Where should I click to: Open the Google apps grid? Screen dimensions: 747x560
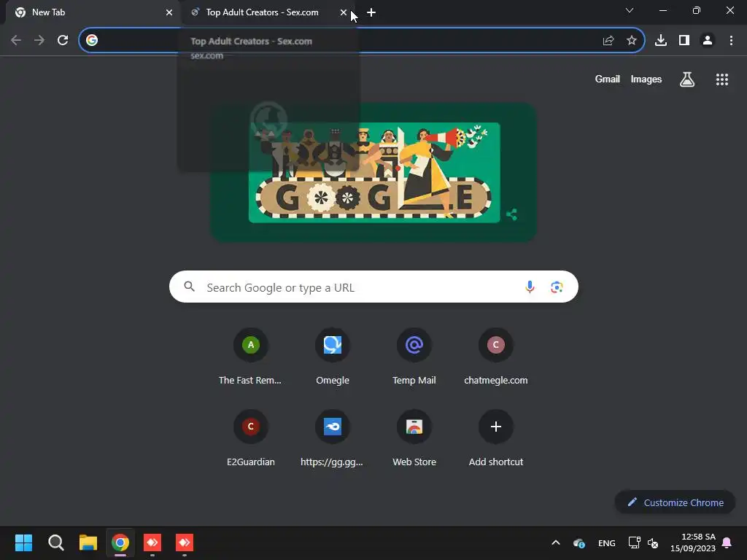coord(722,79)
